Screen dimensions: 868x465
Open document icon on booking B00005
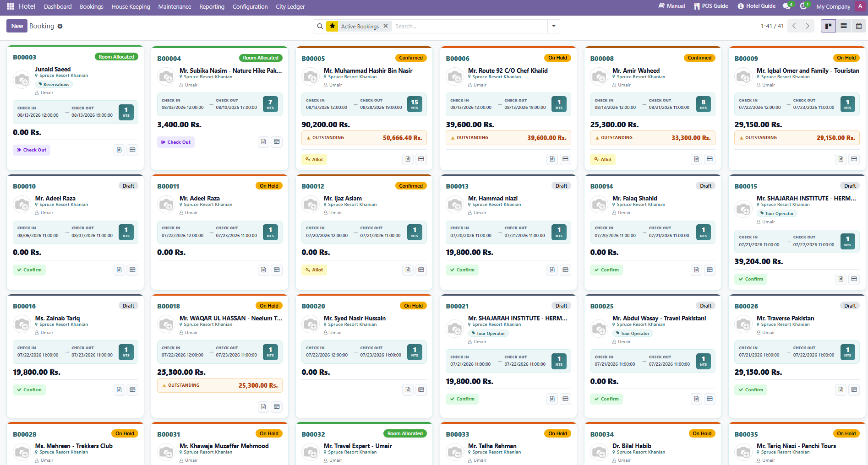tap(408, 159)
